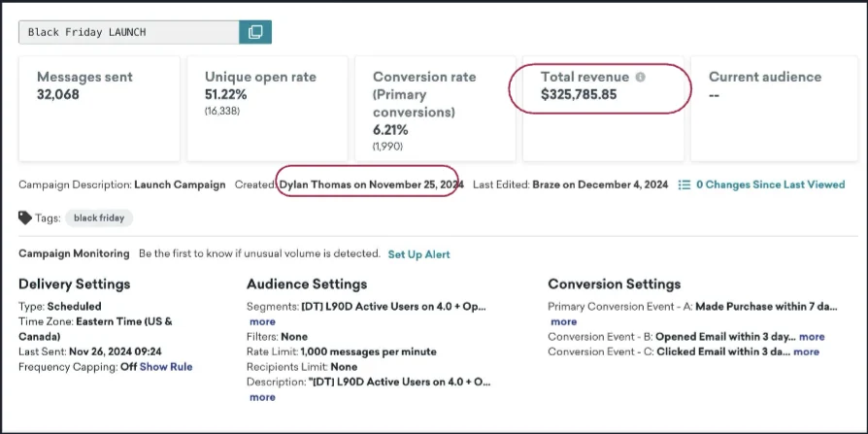Screen dimensions: 868x434
Task: Click the Total revenue value $325,785.85
Action: click(579, 94)
